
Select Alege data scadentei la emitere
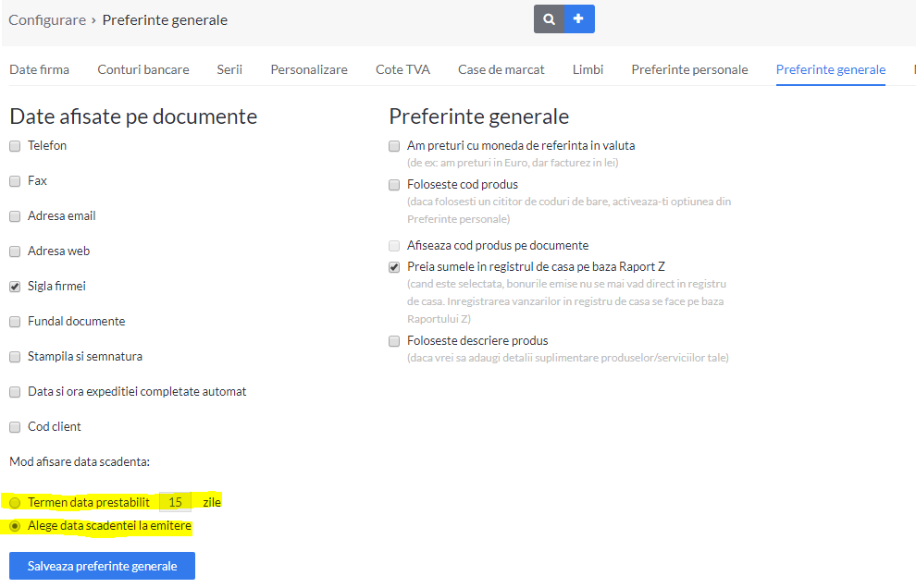(x=15, y=526)
